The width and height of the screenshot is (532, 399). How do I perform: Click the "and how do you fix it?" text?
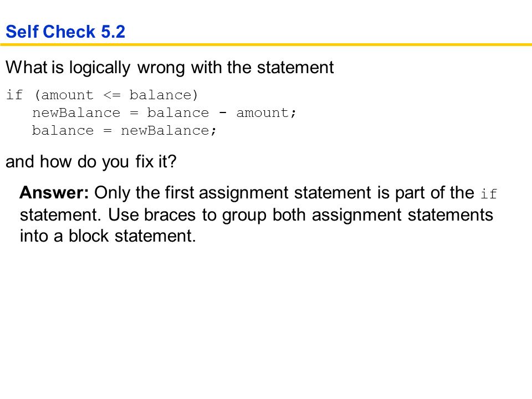point(91,162)
